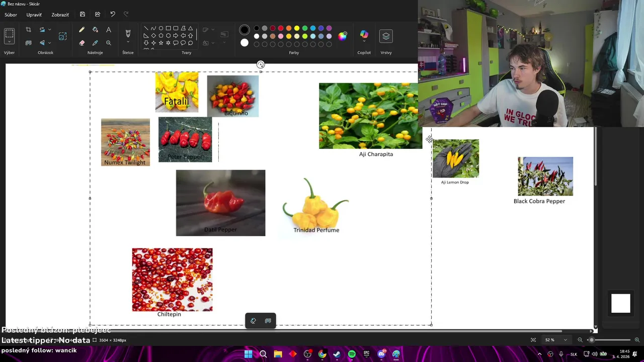The height and width of the screenshot is (362, 644).
Task: Select the primary color circle (black)
Action: coord(245,30)
